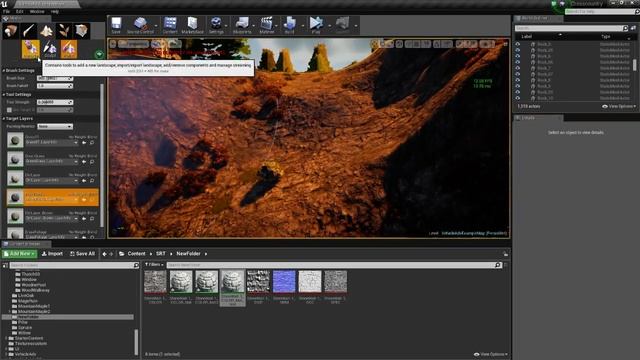
Task: Adjust the Brush Size value field
Action: 55,78
